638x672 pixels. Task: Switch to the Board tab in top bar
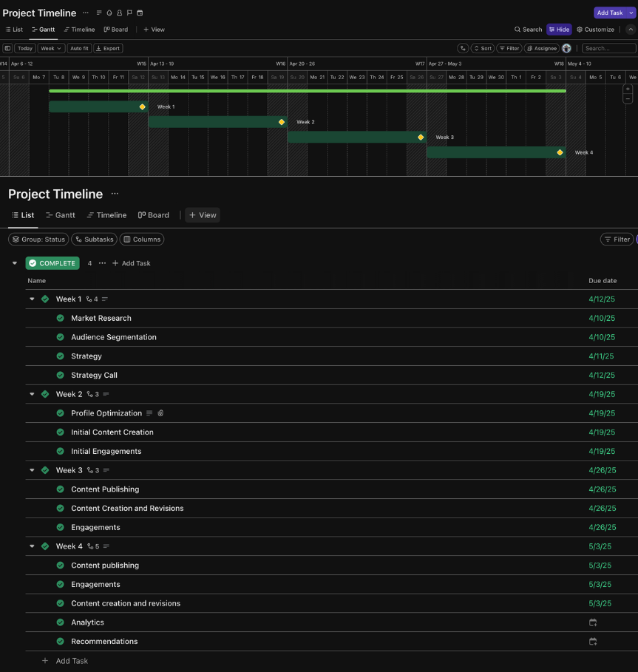point(115,30)
